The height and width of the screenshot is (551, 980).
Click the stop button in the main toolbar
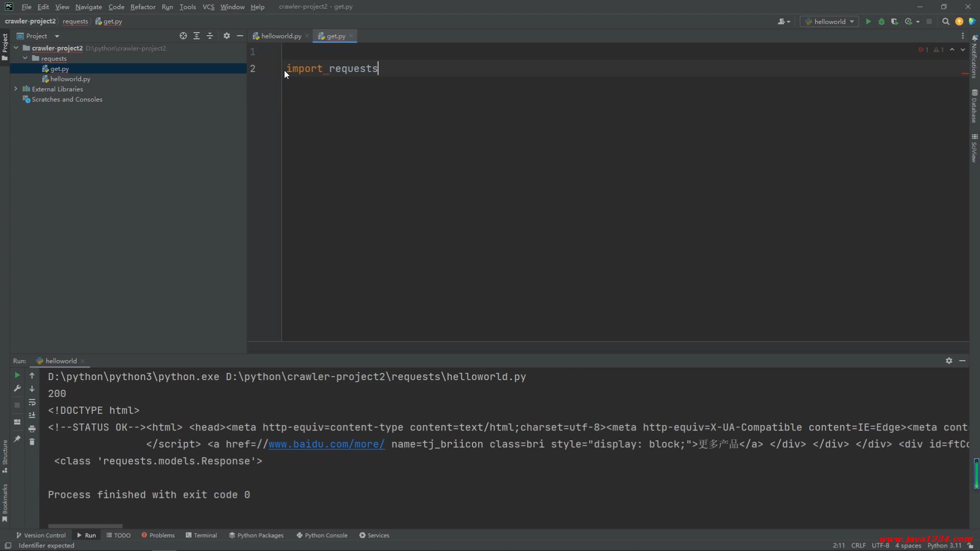click(929, 21)
